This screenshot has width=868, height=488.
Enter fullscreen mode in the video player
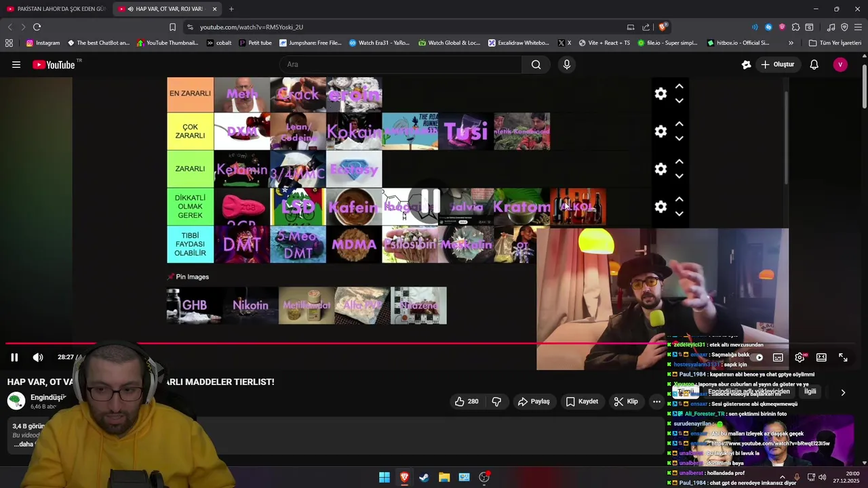pos(843,357)
